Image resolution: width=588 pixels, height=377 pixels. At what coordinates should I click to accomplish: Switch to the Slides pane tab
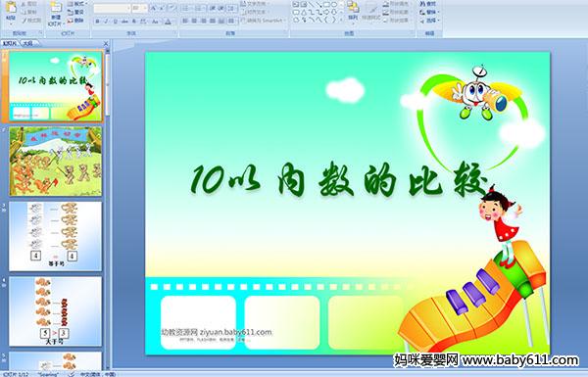[x=10, y=43]
